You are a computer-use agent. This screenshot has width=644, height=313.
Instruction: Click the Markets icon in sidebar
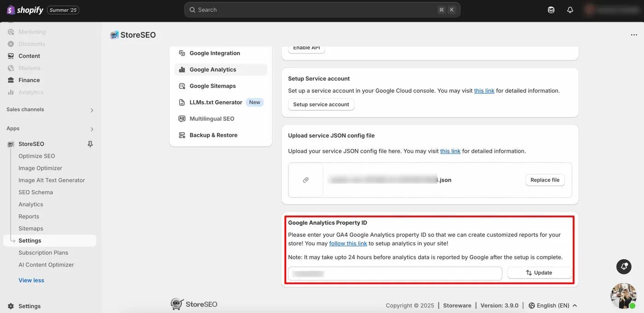pos(11,68)
